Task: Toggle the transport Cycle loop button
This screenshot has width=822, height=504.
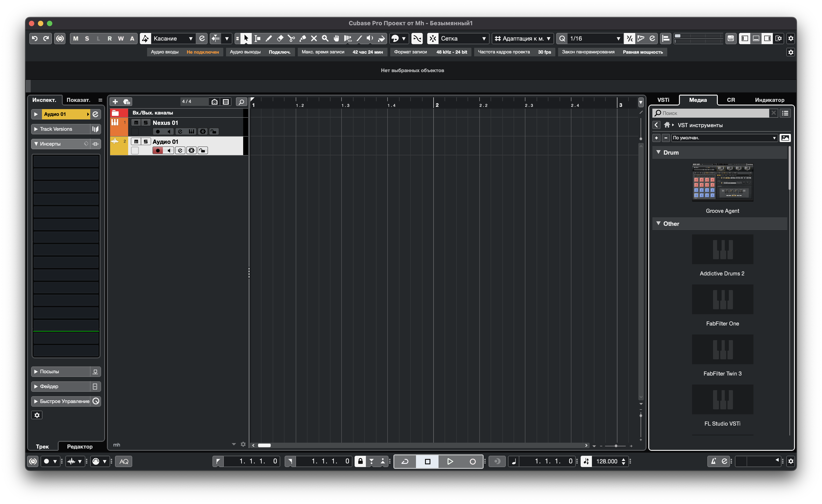Action: 405,461
